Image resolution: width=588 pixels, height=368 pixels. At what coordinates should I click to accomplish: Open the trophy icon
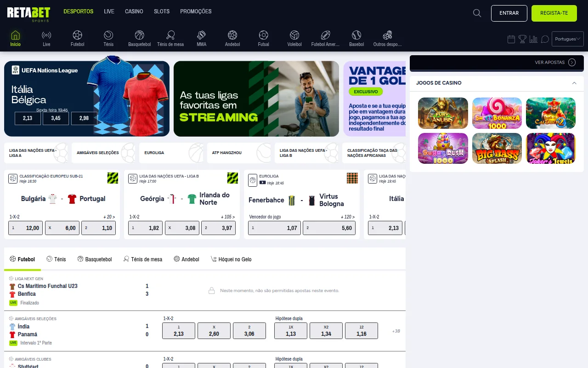pos(522,39)
